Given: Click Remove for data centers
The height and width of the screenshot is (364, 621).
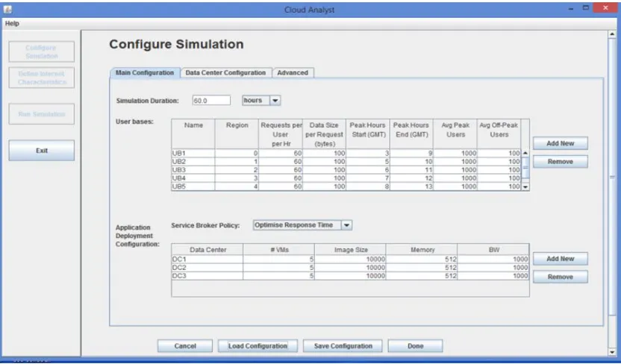Looking at the screenshot, I should pyautogui.click(x=560, y=277).
